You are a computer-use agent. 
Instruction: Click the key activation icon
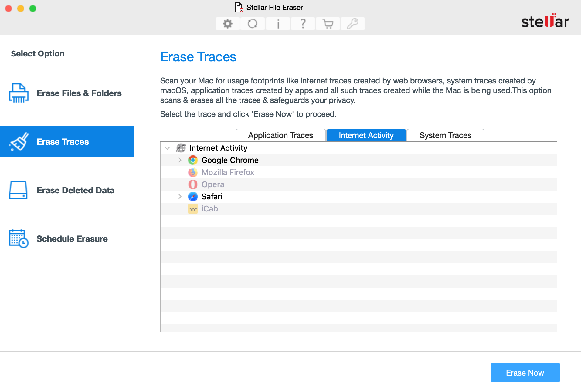tap(353, 24)
